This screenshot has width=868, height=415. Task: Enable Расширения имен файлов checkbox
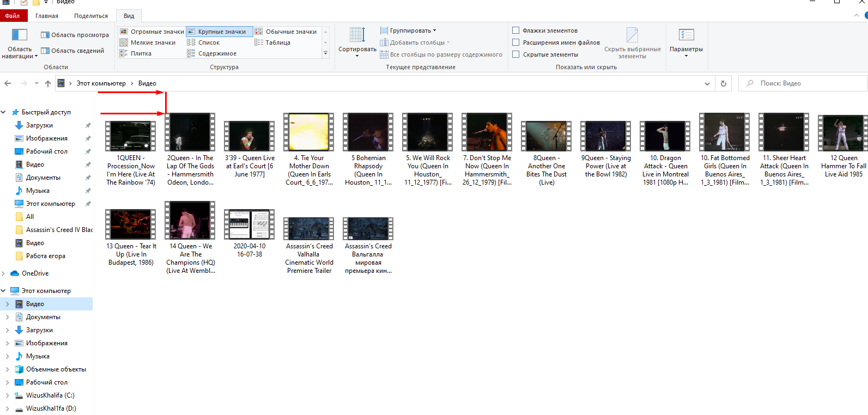point(515,42)
